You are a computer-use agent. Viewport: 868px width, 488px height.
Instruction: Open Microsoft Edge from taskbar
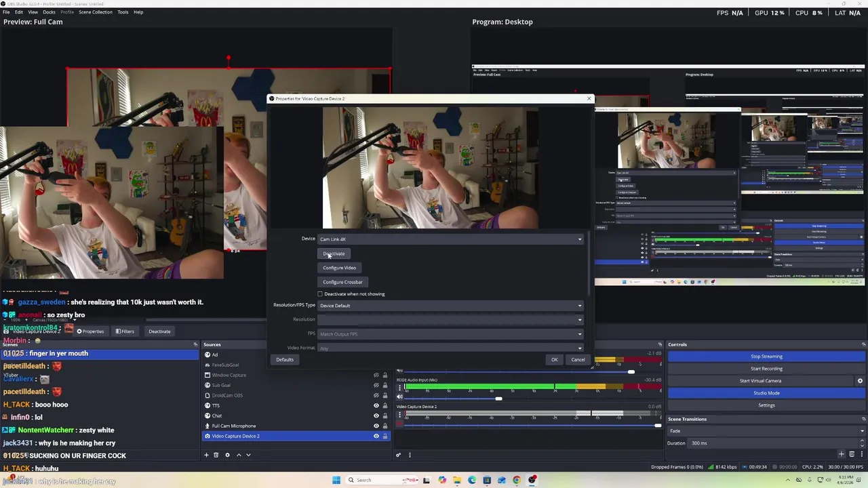coord(472,480)
